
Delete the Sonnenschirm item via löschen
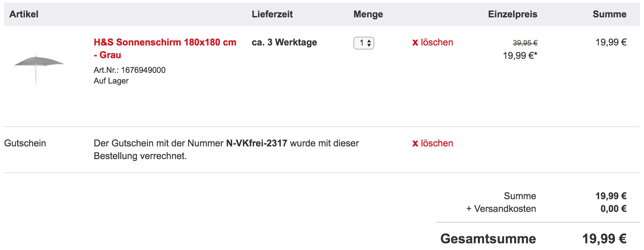(x=432, y=42)
